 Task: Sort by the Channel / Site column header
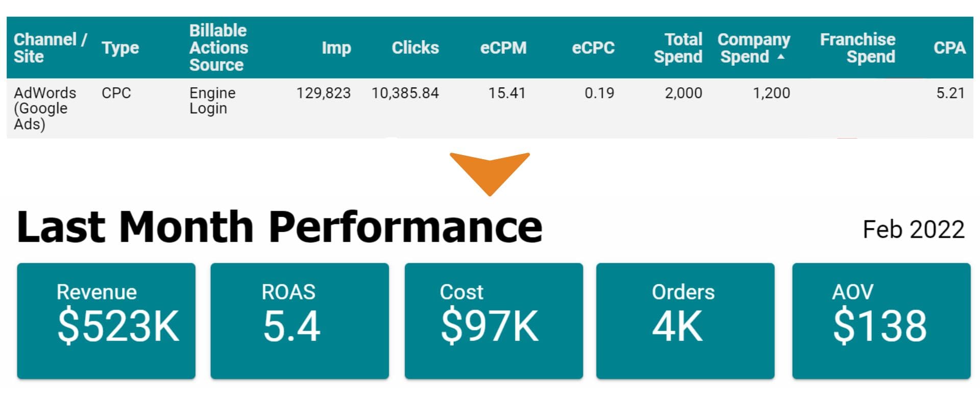[50, 48]
